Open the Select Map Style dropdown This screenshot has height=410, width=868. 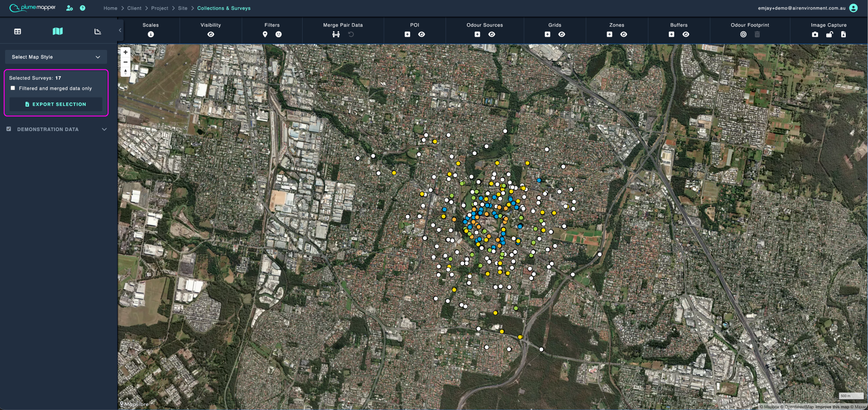[56, 57]
